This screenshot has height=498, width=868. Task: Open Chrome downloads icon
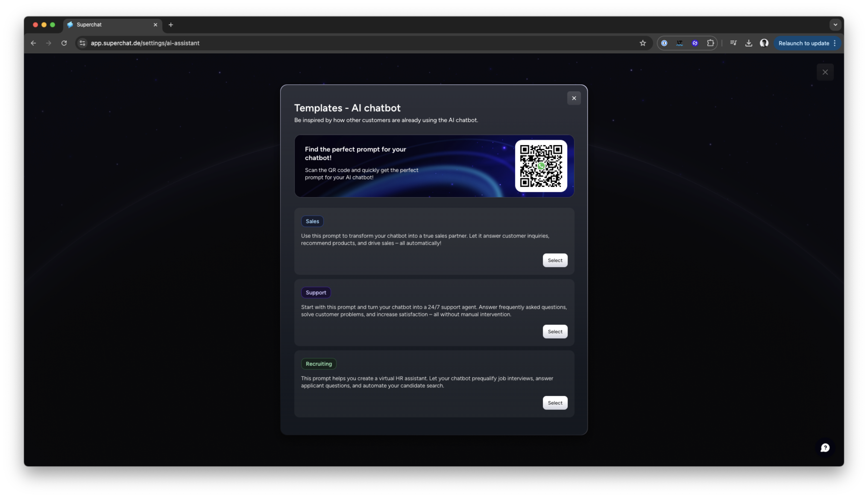click(749, 43)
